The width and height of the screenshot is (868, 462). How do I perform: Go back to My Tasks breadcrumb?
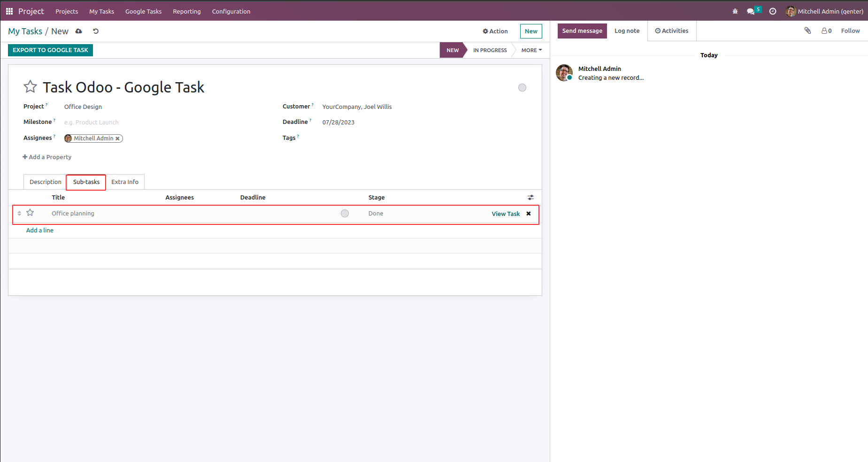click(x=25, y=31)
